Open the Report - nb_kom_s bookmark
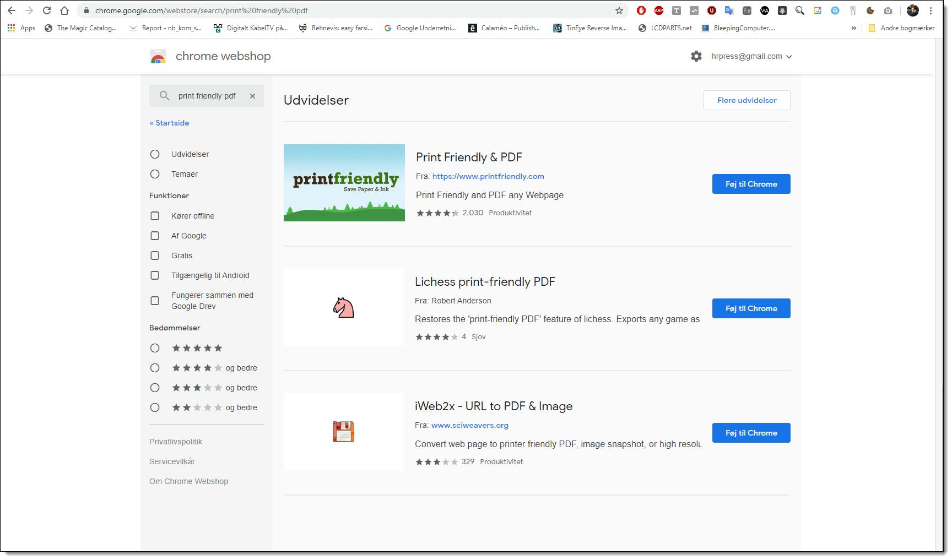 tap(165, 28)
